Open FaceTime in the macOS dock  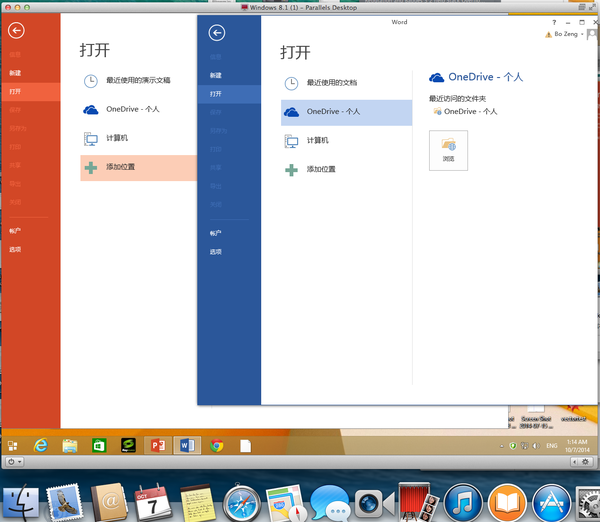[374, 503]
